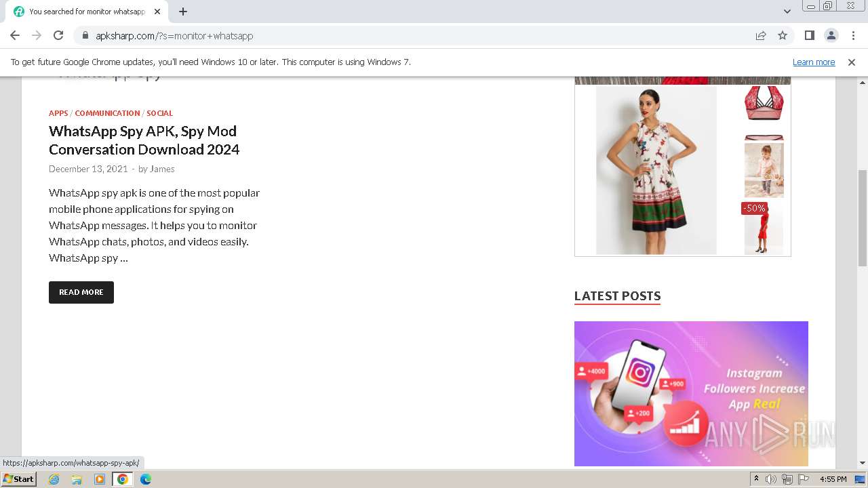Image resolution: width=868 pixels, height=488 pixels.
Task: Open the APPS category link
Action: click(58, 113)
